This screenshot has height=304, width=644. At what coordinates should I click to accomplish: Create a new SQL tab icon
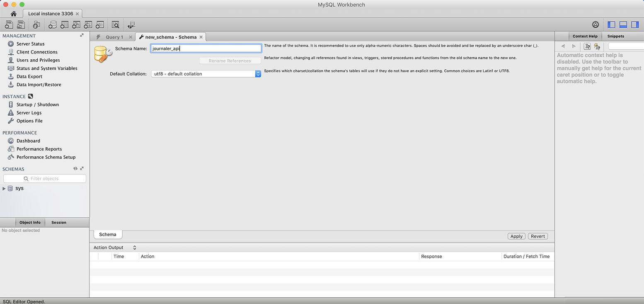pyautogui.click(x=9, y=25)
